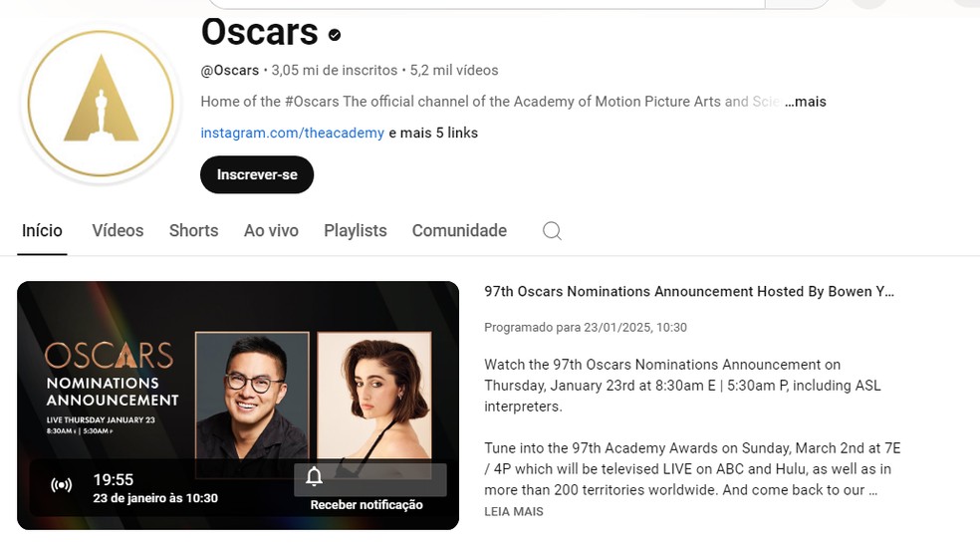Select the Início tab
This screenshot has width=980, height=547.
[x=42, y=231]
